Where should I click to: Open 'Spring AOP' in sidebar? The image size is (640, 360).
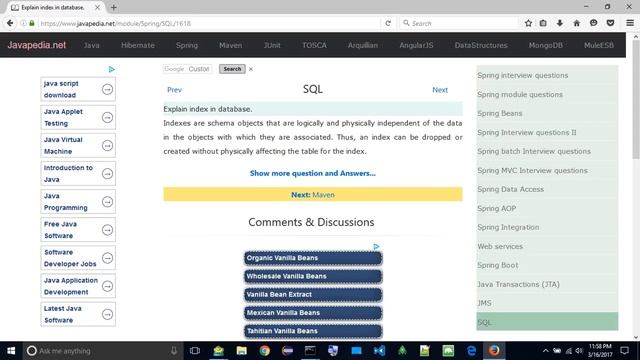click(x=496, y=208)
